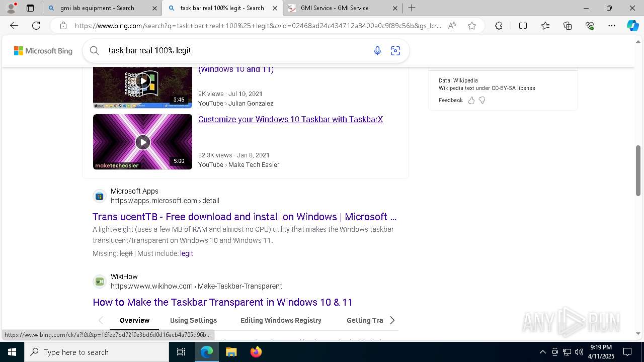Open a new browser tab

click(x=412, y=8)
